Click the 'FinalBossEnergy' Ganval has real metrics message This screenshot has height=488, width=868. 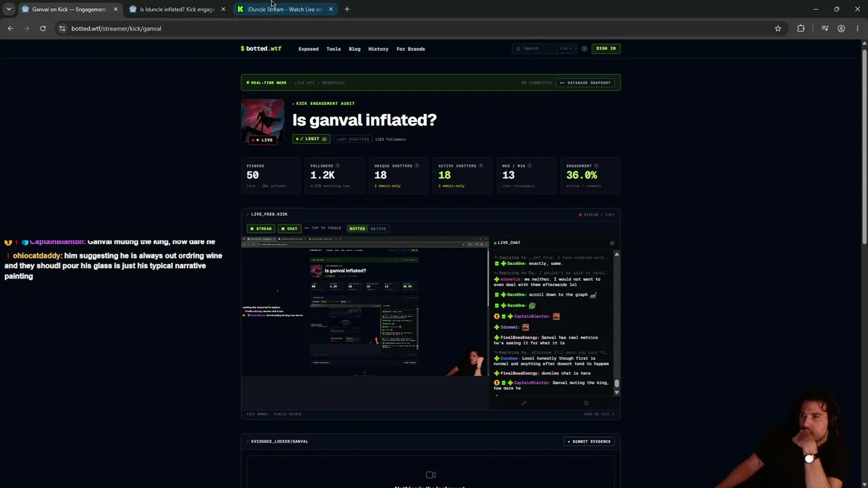coord(547,340)
